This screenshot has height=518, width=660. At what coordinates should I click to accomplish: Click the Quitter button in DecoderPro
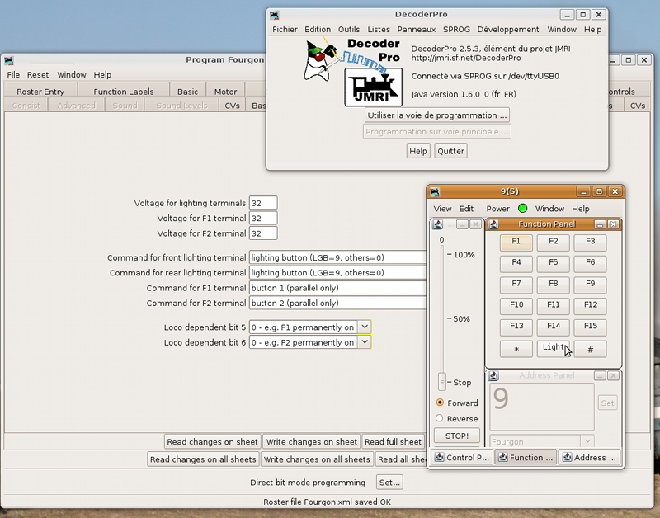click(x=451, y=151)
